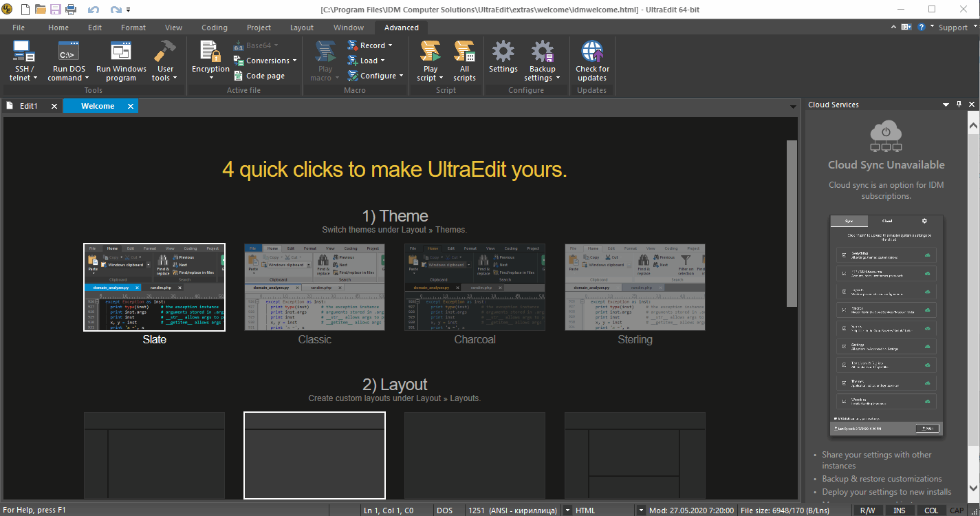Screen dimensions: 980x516
Task: Click Open folder icon in quick access toolbar
Action: coord(41,10)
